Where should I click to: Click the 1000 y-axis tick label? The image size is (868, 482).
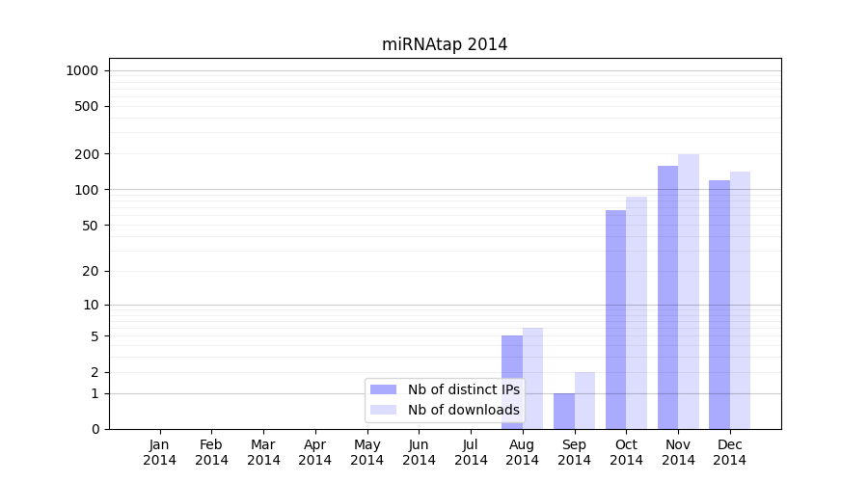click(82, 70)
